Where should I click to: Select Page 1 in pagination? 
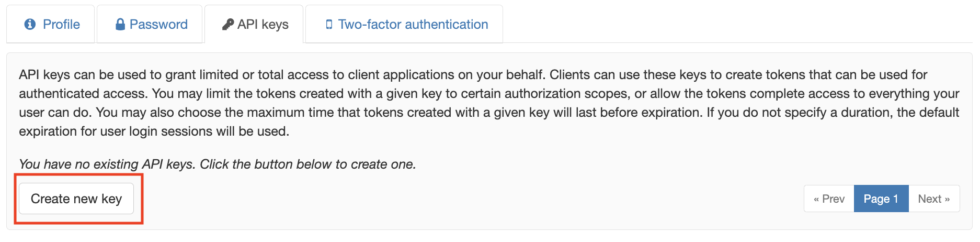(x=881, y=199)
